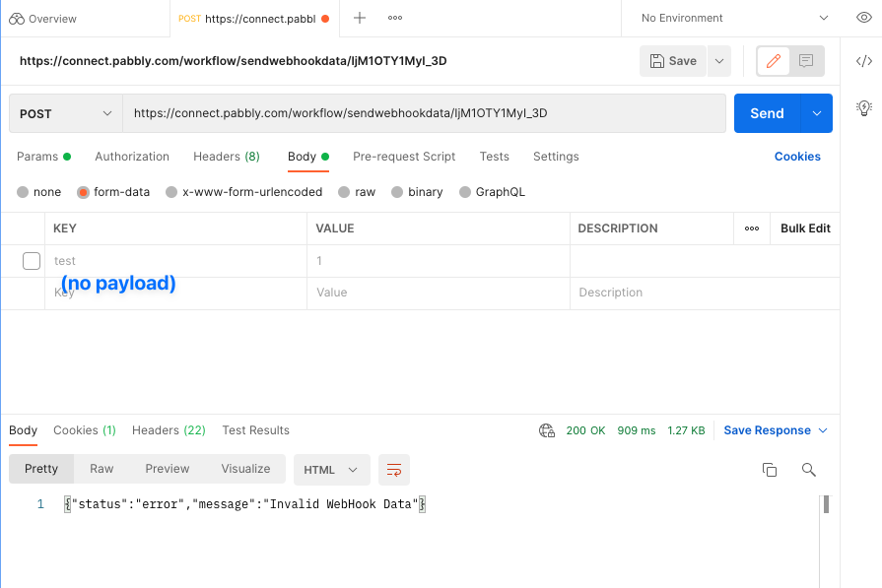Viewport: 882px width, 588px height.
Task: Click the 1.27 KB response size
Action: pos(686,430)
